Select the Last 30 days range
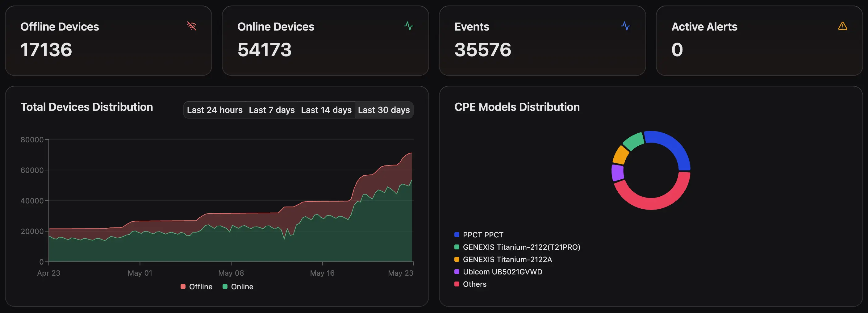Screen dimensions: 868x313 [384, 110]
